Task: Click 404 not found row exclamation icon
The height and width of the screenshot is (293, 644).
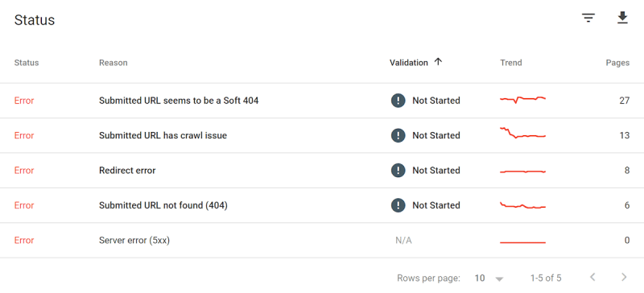Action: [x=398, y=205]
